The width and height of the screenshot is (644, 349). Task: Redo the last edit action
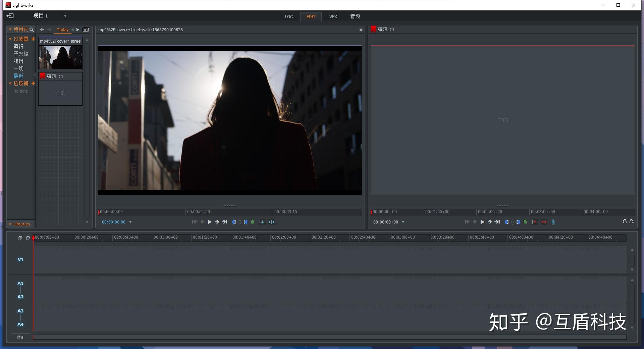point(632,221)
